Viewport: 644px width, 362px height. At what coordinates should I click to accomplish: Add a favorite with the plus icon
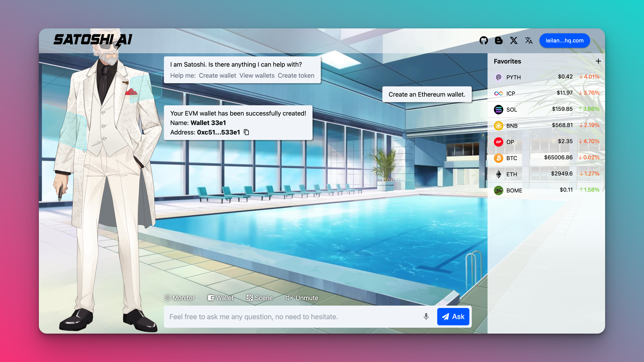[x=598, y=61]
